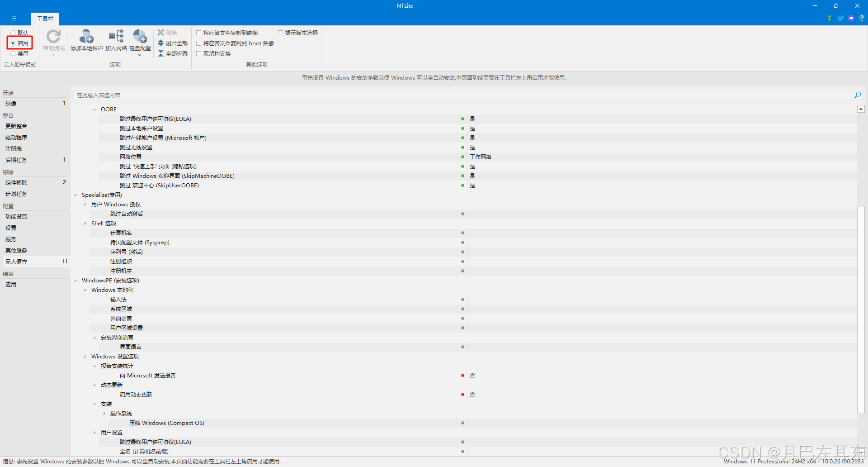Click the 移除 X icon

coord(160,33)
